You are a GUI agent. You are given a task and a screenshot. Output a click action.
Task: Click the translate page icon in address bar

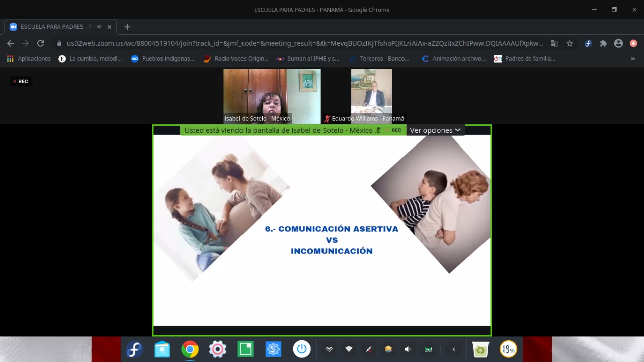554,43
